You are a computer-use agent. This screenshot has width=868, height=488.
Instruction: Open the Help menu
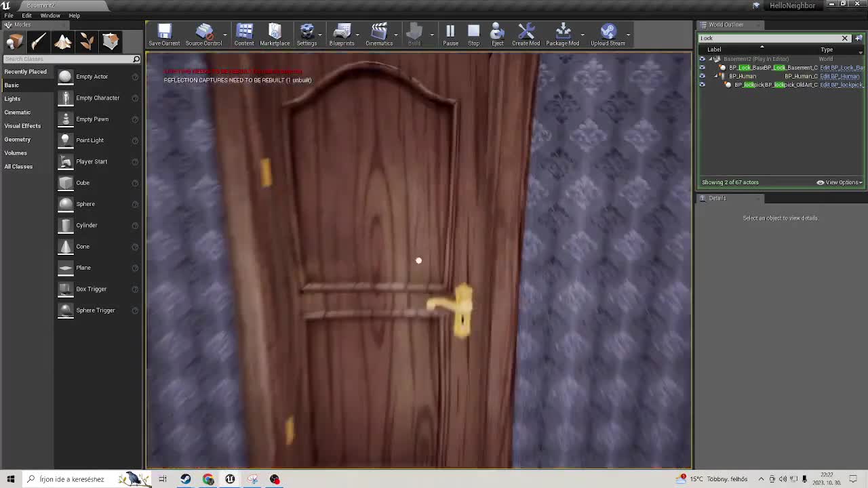(x=74, y=16)
